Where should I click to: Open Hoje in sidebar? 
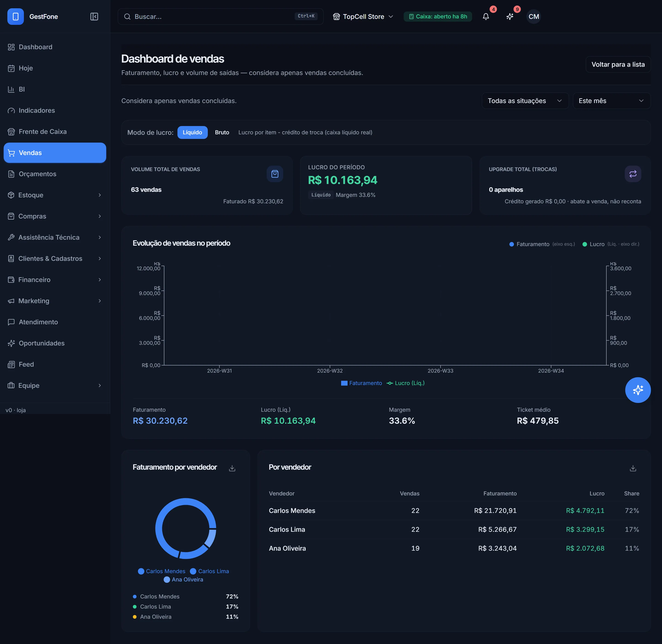(x=55, y=68)
